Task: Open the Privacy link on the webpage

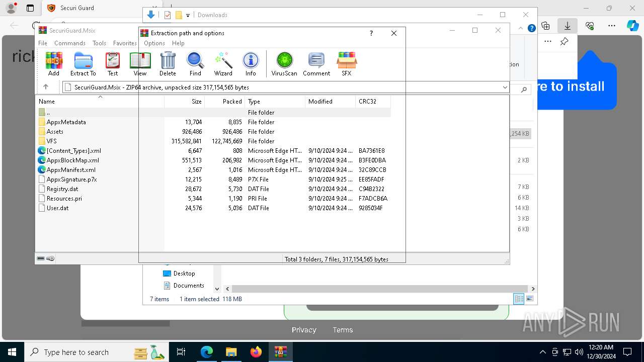Action: [304, 330]
